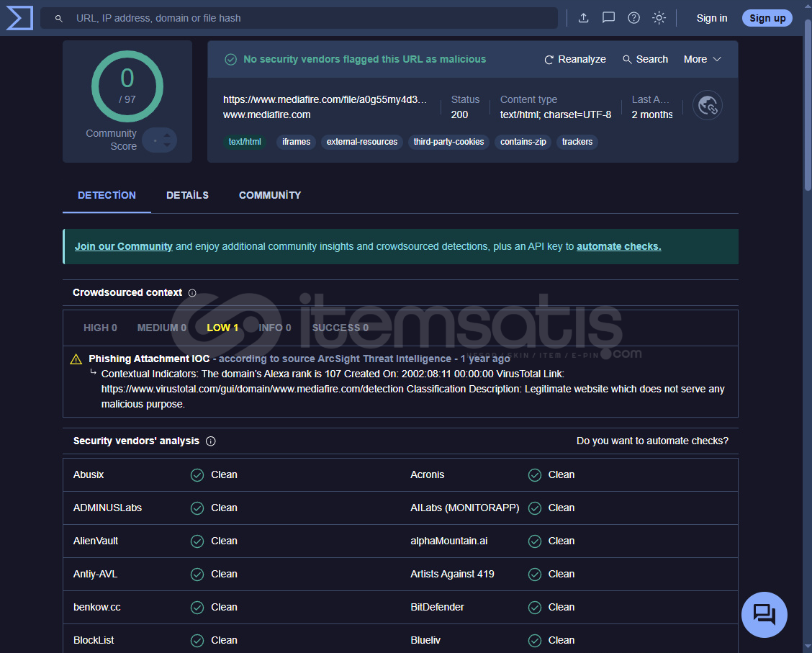Click the Phishing Attachment IOC title text
The image size is (812, 653).
[x=149, y=359]
